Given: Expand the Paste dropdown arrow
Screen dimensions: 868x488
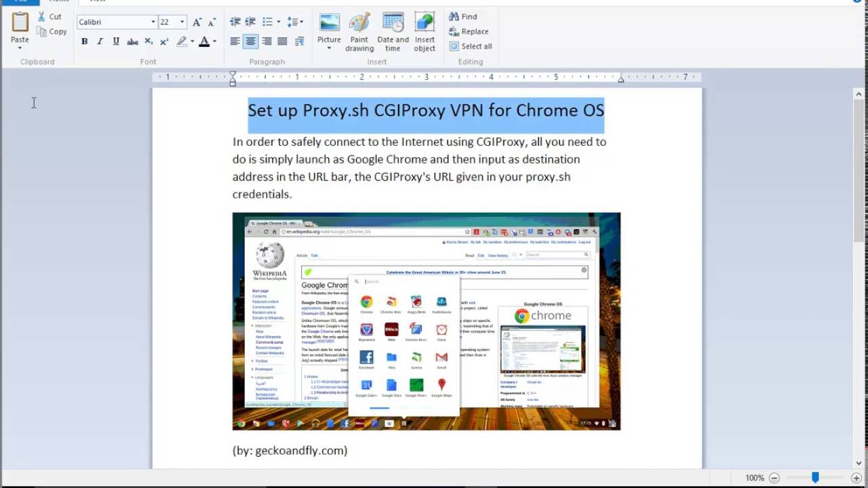Looking at the screenshot, I should (x=20, y=47).
